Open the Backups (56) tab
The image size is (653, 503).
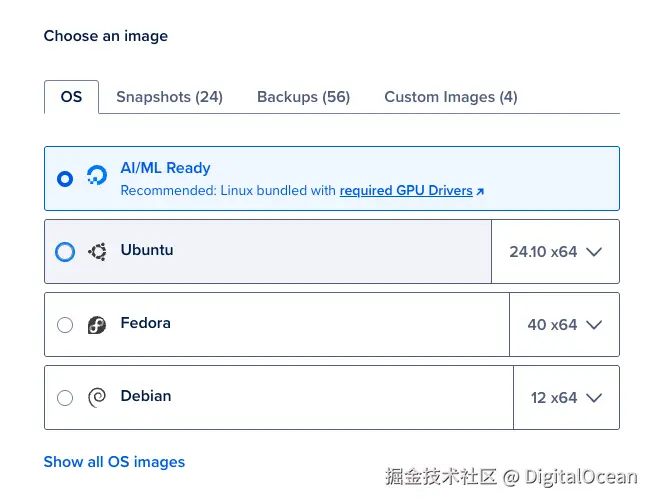coord(303,97)
